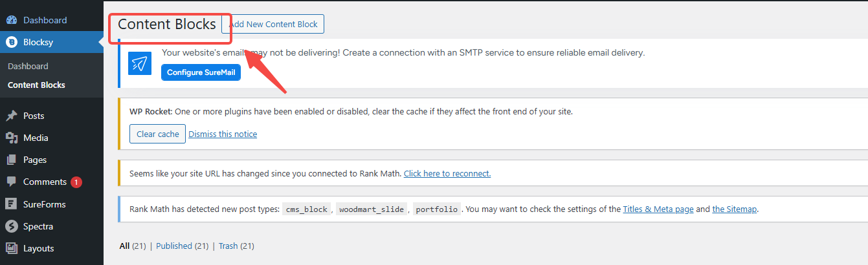This screenshot has width=868, height=265.
Task: Open Blocksy Dashboard submenu item
Action: pyautogui.click(x=28, y=66)
